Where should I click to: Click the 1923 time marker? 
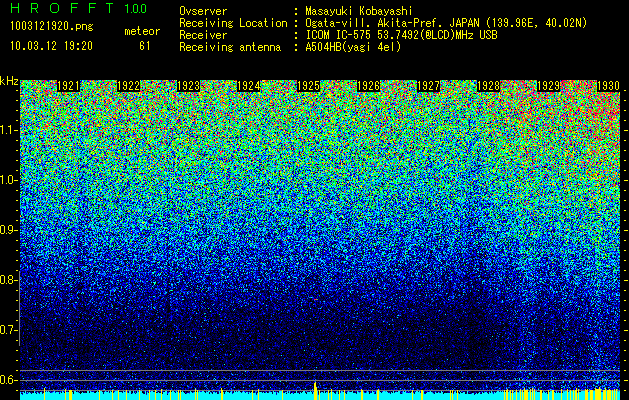189,86
